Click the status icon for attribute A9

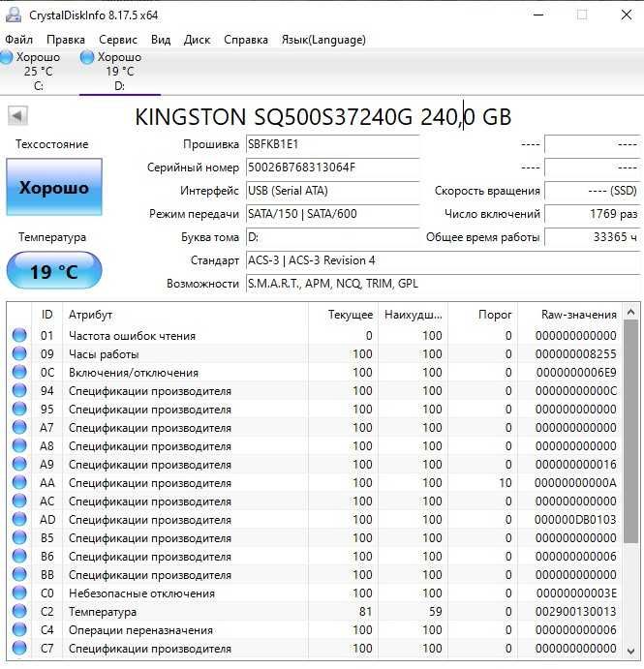click(x=19, y=464)
